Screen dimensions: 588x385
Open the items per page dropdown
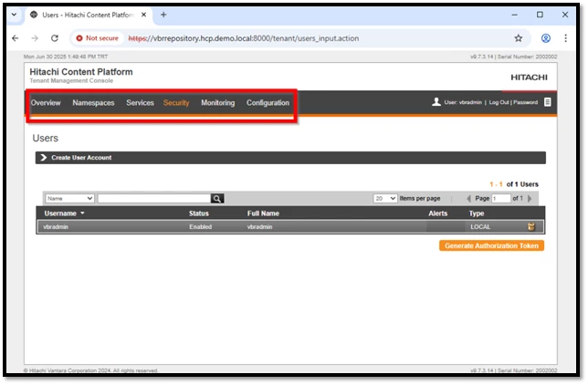pos(385,198)
